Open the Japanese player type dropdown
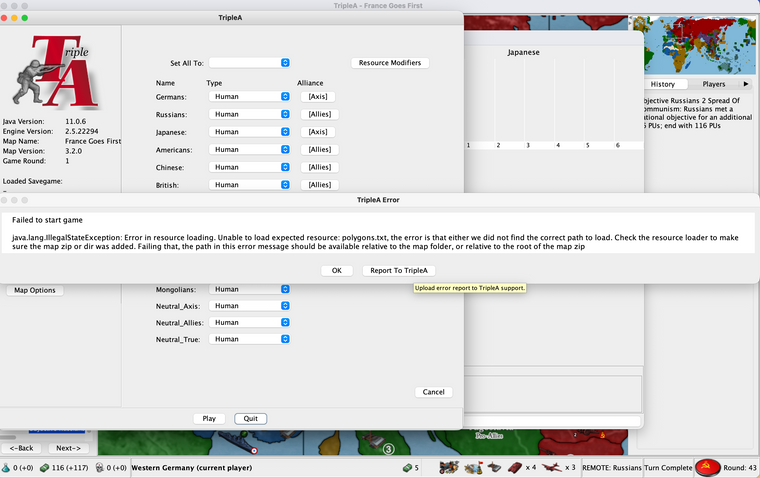This screenshot has width=760, height=478. tap(250, 132)
